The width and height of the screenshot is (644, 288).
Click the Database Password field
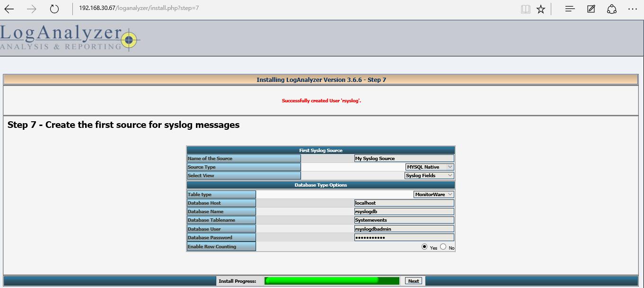coord(404,237)
